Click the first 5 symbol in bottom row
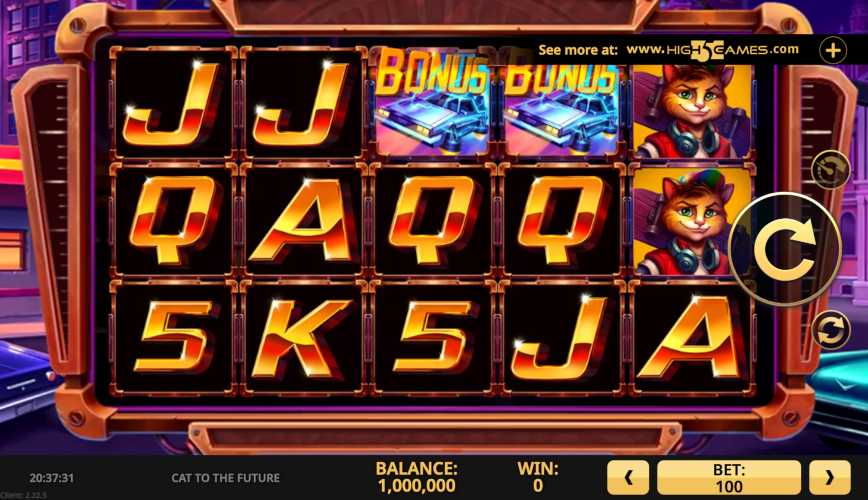Viewport: 868px width, 500px height. pos(173,337)
